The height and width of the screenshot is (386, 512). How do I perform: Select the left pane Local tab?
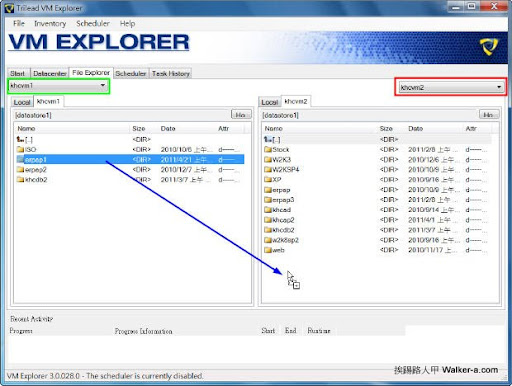point(22,102)
